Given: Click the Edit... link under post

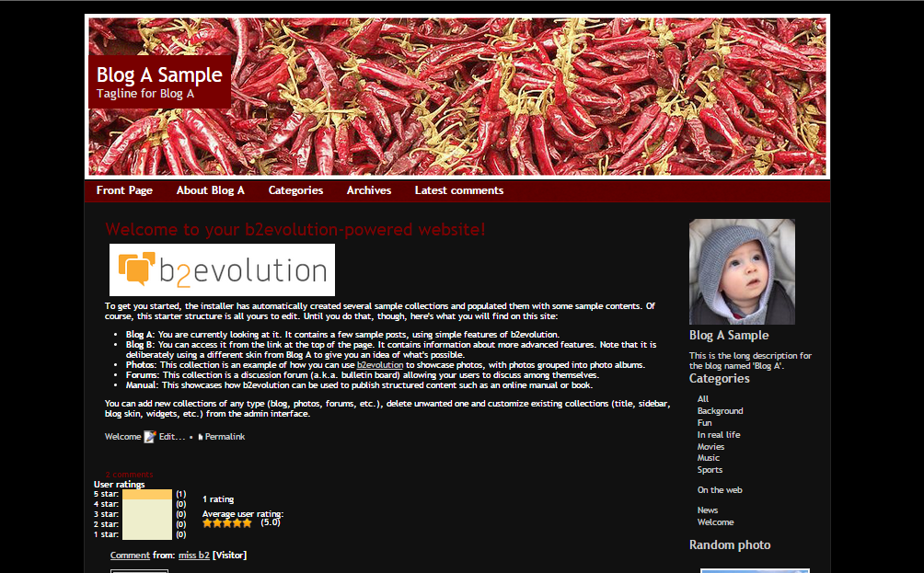Looking at the screenshot, I should tap(172, 437).
